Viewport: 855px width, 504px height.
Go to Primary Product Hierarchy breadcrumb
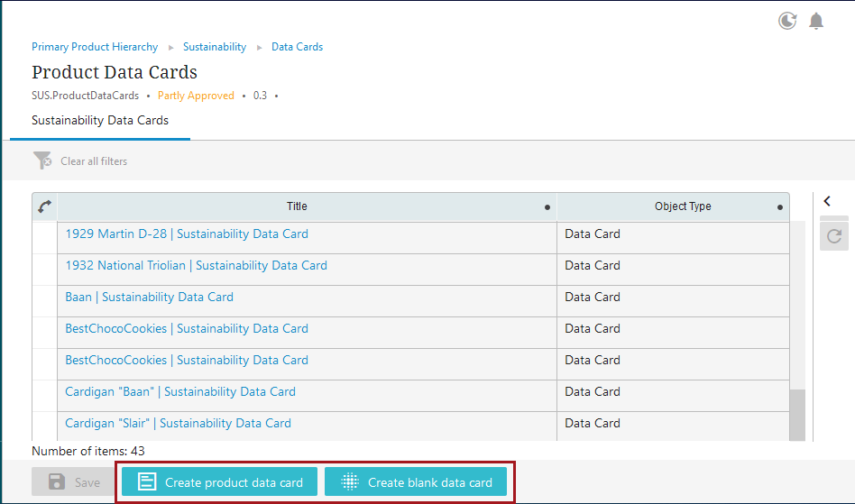click(x=95, y=47)
